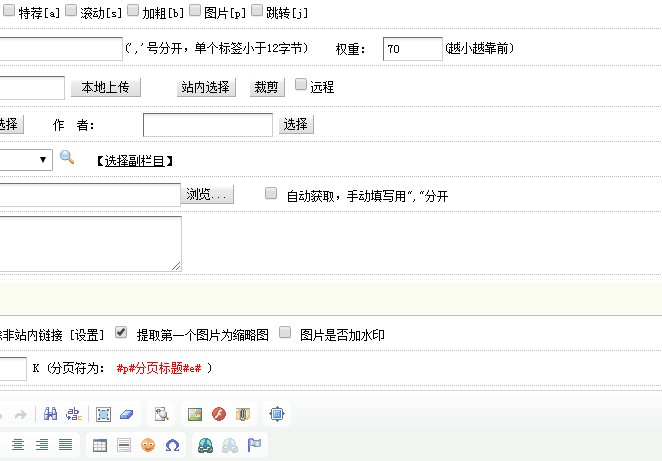Click the 本地上传 button
662x461 pixels.
pyautogui.click(x=106, y=88)
